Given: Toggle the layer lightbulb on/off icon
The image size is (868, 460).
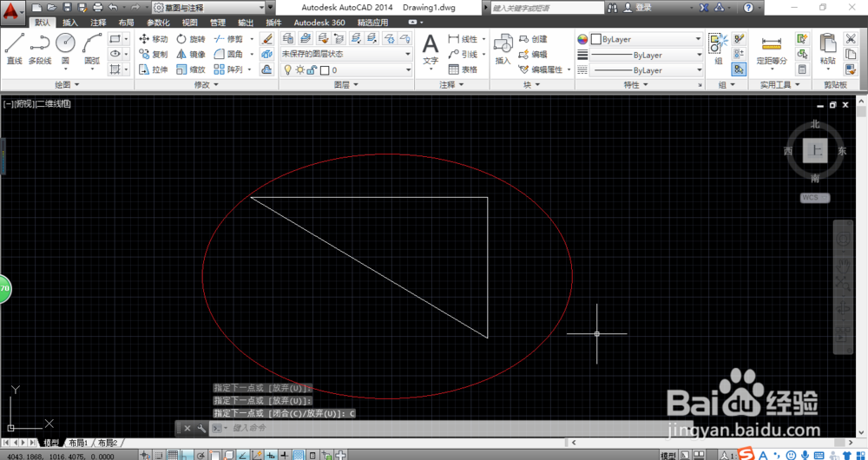Looking at the screenshot, I should coord(287,69).
